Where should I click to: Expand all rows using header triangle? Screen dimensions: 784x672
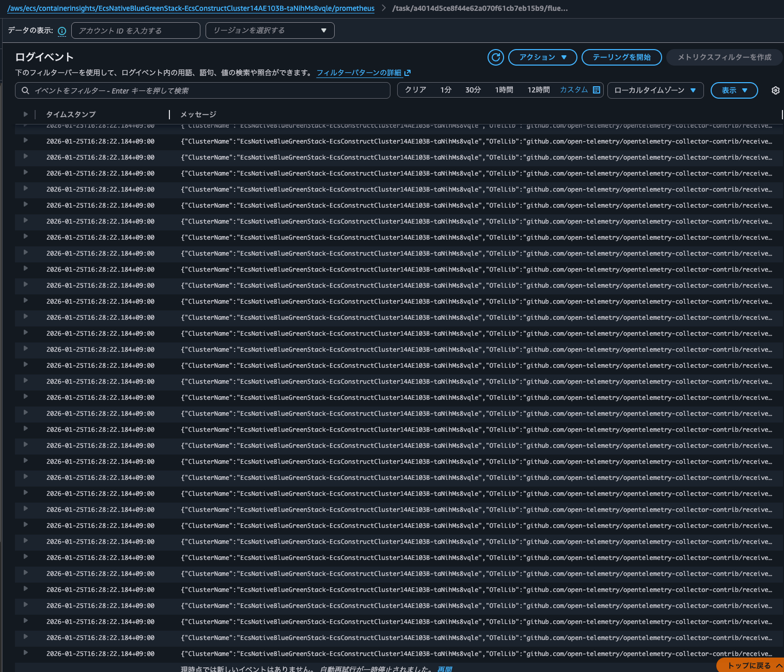(25, 114)
